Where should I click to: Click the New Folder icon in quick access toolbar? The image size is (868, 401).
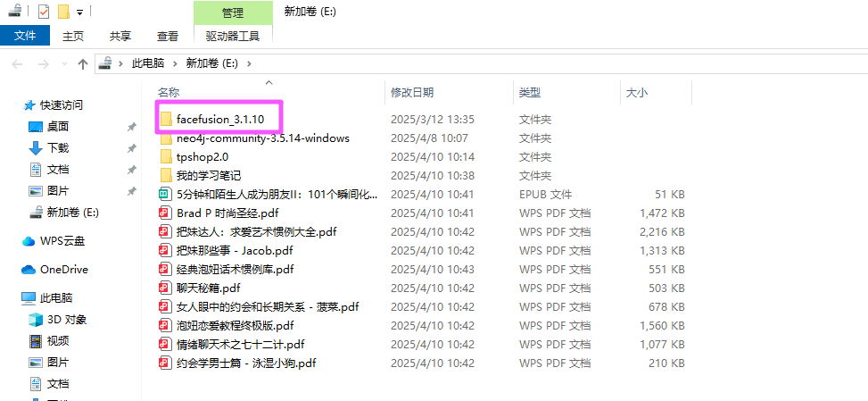click(x=63, y=11)
